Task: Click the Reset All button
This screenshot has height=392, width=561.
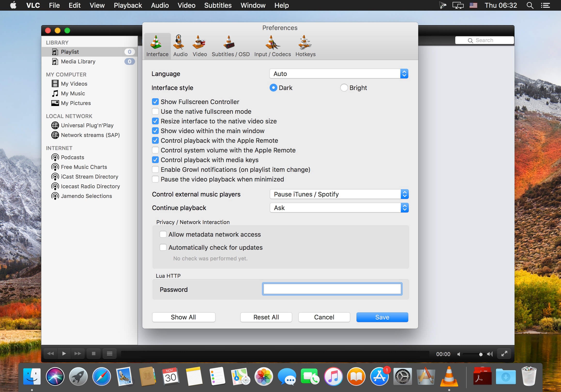Action: coord(266,317)
